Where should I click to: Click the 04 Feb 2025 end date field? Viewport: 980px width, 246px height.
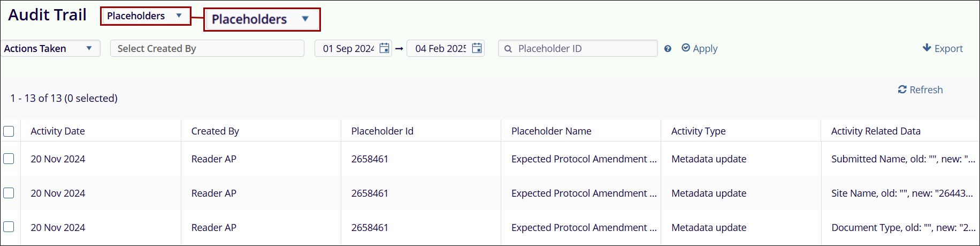[x=440, y=49]
